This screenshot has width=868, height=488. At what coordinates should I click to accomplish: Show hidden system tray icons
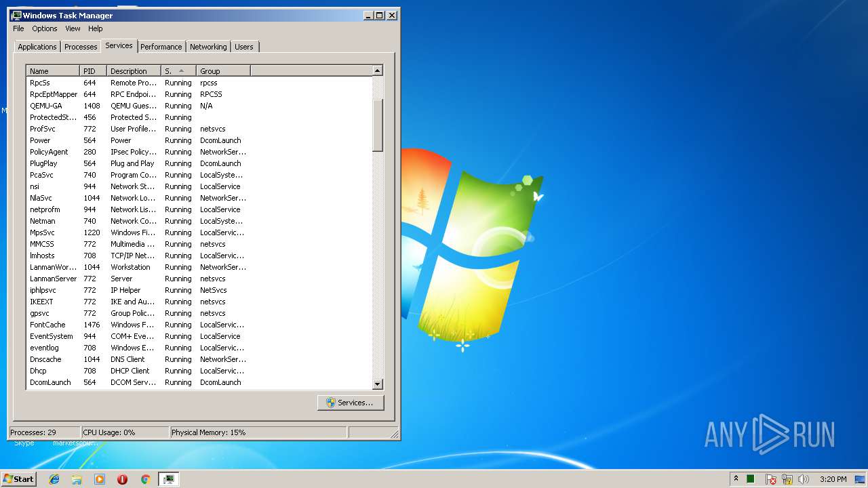(x=736, y=479)
